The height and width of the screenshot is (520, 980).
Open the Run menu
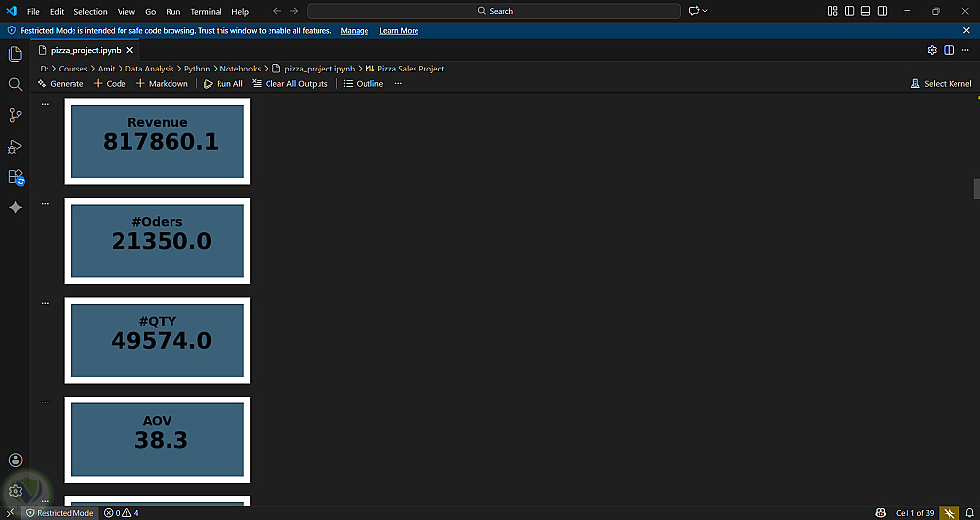[173, 11]
